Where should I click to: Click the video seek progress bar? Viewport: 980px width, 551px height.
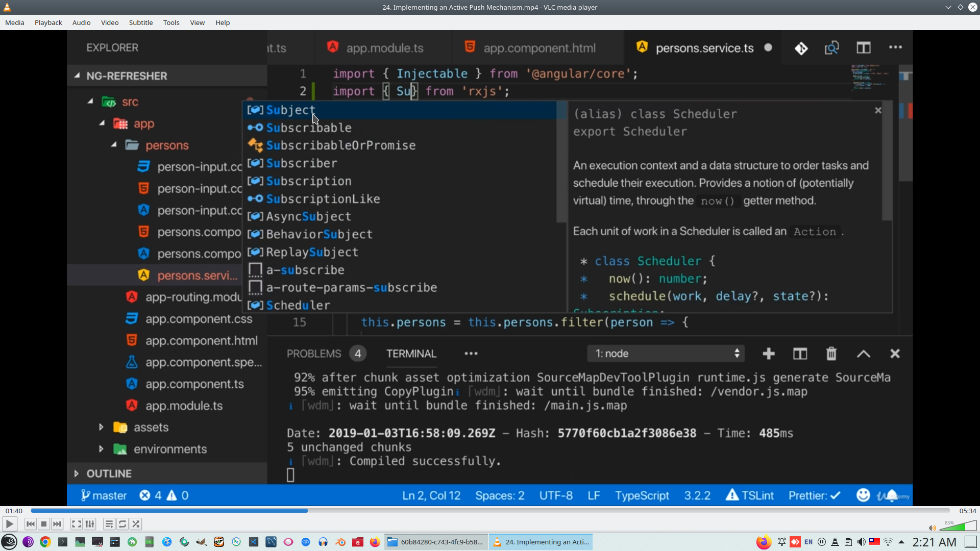coord(490,511)
